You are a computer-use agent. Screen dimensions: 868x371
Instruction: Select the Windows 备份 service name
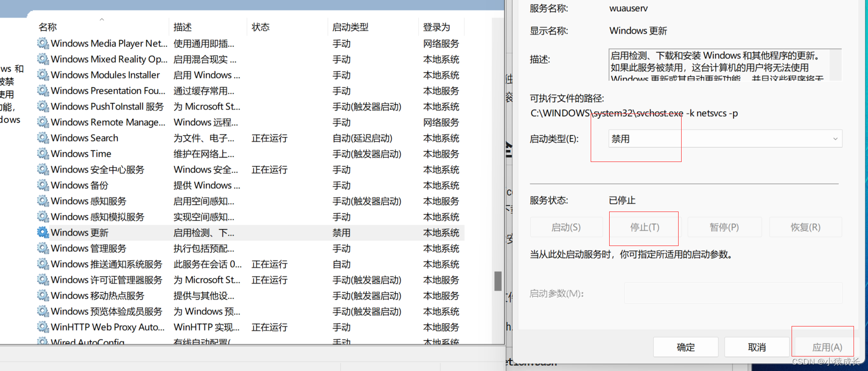79,185
